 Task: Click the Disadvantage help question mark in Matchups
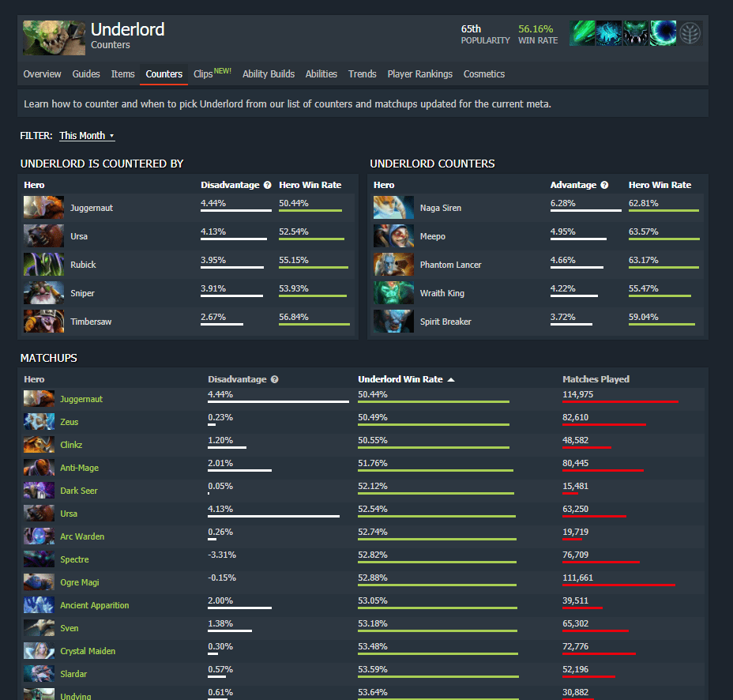(275, 379)
